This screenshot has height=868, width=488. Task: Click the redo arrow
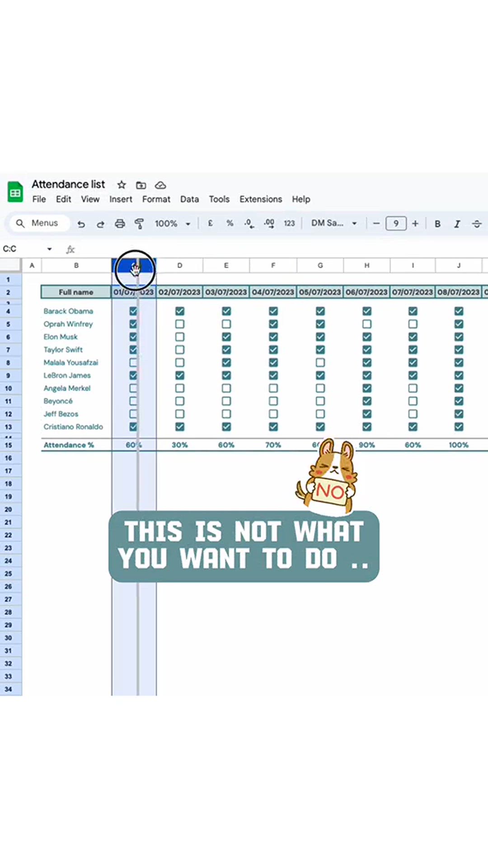point(100,223)
